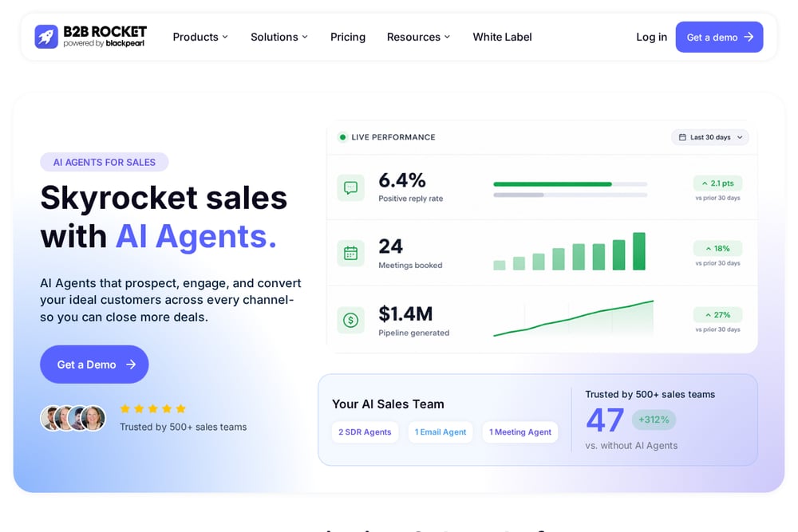
Task: Click the Get a demo header button
Action: click(x=719, y=37)
